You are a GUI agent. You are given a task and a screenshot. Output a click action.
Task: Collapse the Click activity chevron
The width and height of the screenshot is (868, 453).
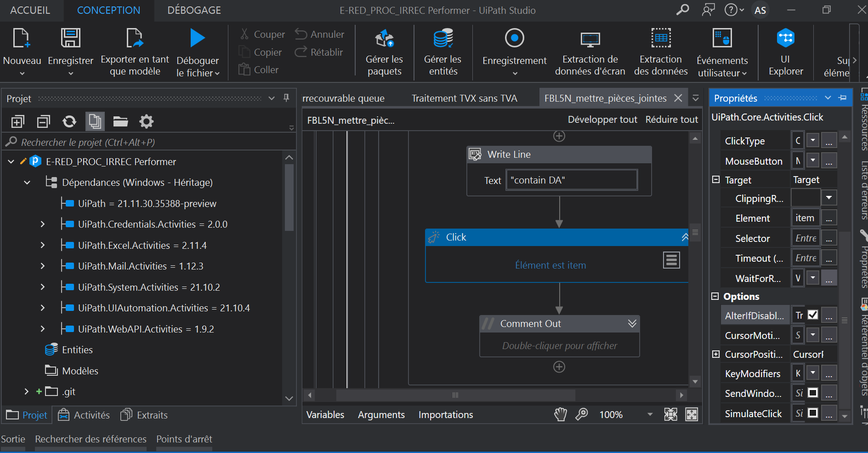(x=685, y=237)
